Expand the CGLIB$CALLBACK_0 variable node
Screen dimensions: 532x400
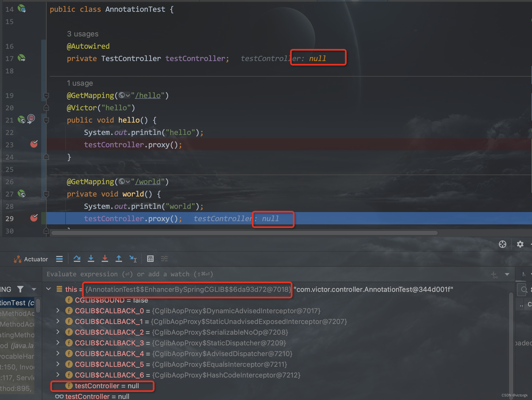[58, 311]
